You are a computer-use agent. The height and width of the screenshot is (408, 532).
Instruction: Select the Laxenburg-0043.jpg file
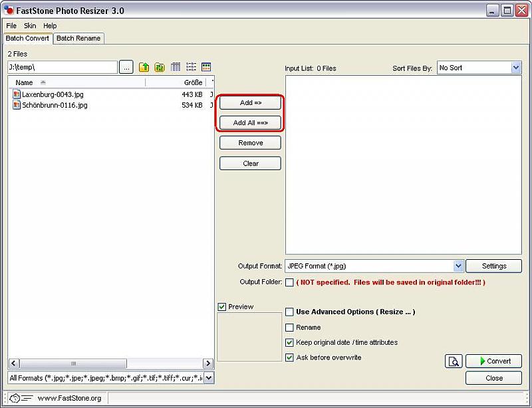click(53, 94)
